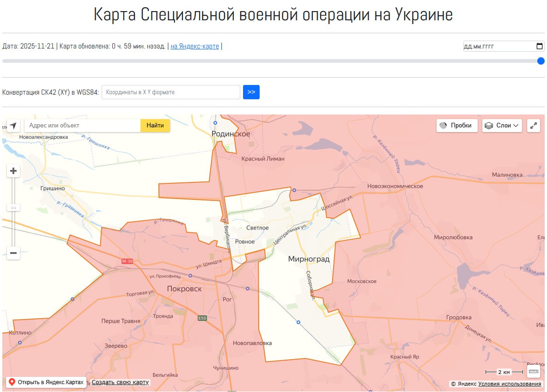Viewport: 547px width, 392px height.
Task: Enter fullscreen map mode
Action: tap(534, 126)
